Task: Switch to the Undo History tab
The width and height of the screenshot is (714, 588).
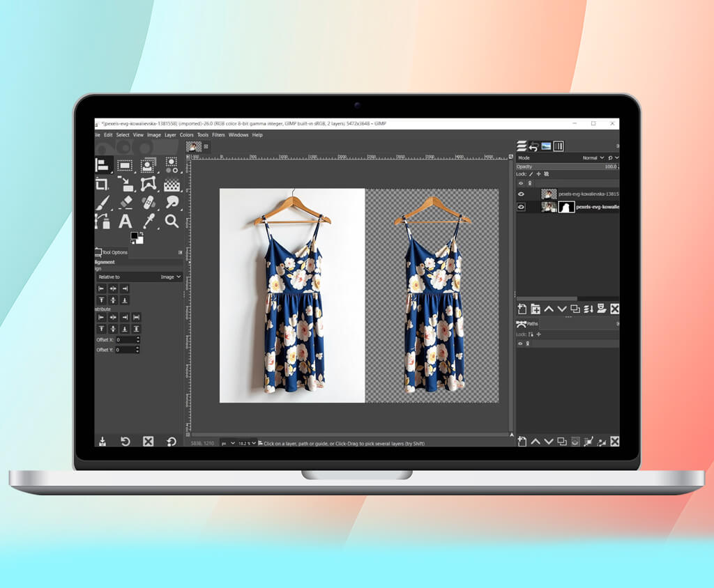Action: (x=533, y=146)
